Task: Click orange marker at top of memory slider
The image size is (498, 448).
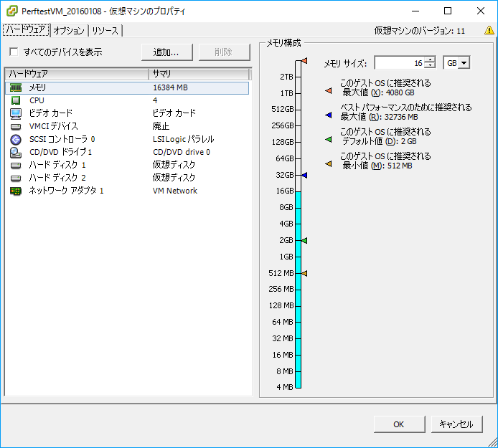Action: point(304,61)
